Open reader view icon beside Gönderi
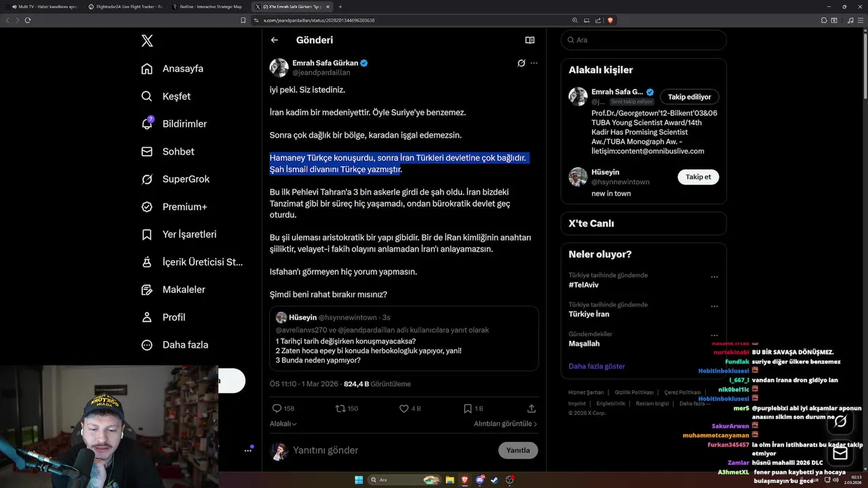This screenshot has height=488, width=868. [x=530, y=40]
